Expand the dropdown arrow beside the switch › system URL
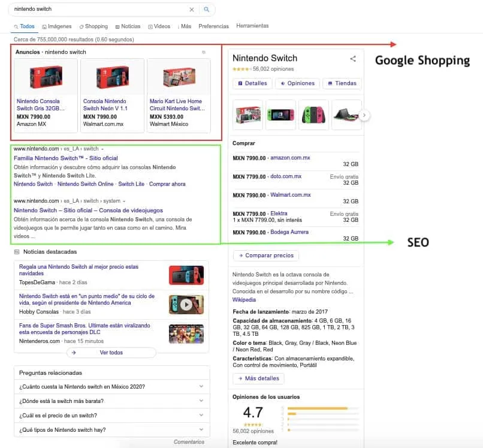This screenshot has height=448, width=483. point(124,201)
